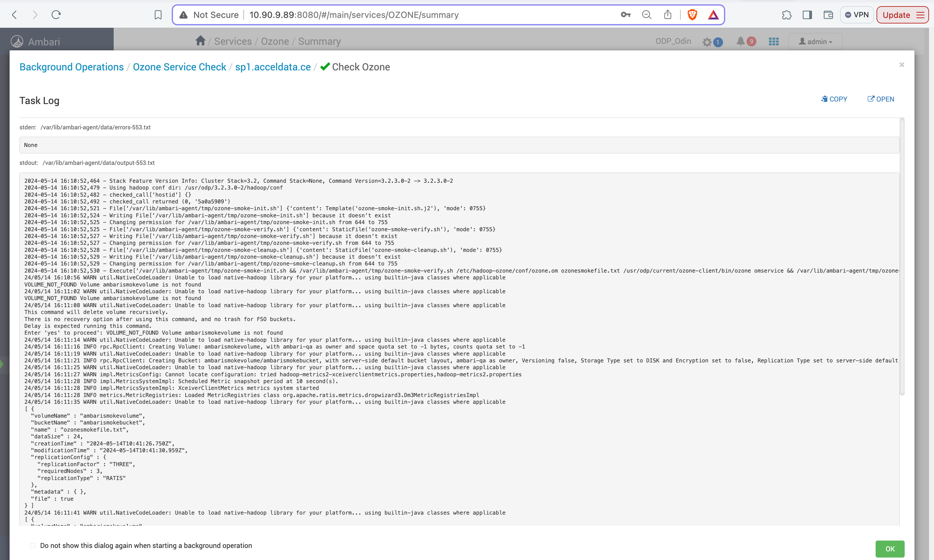
Task: Click log line "replicationFactor" : "THREE"
Action: click(x=86, y=464)
